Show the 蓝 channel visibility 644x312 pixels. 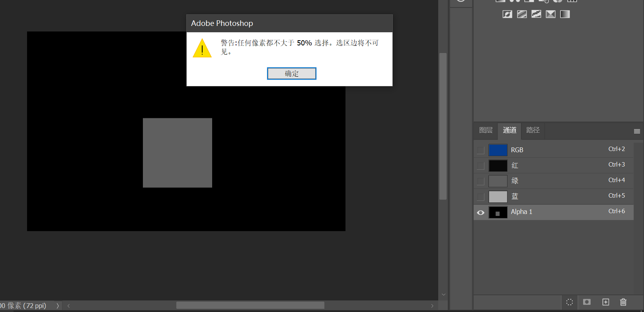[481, 197]
